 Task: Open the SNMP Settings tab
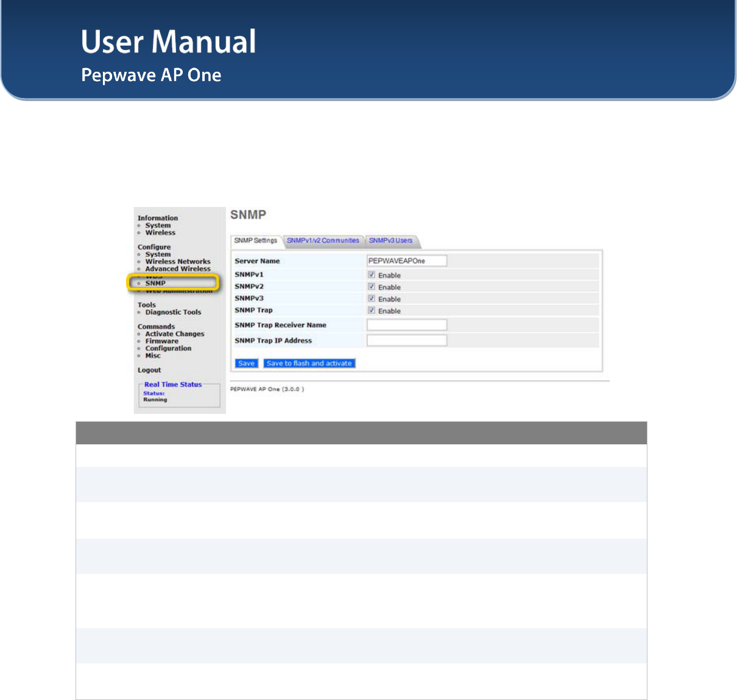[256, 241]
